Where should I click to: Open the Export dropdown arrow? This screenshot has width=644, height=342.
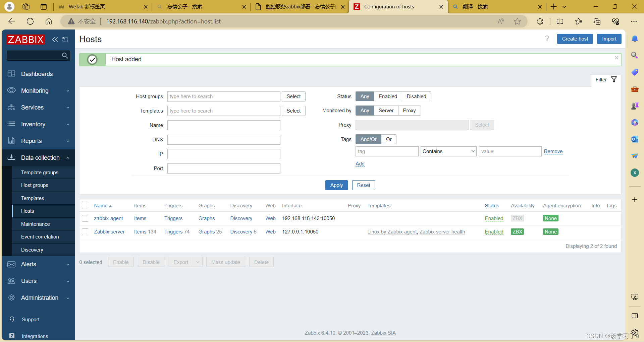198,262
